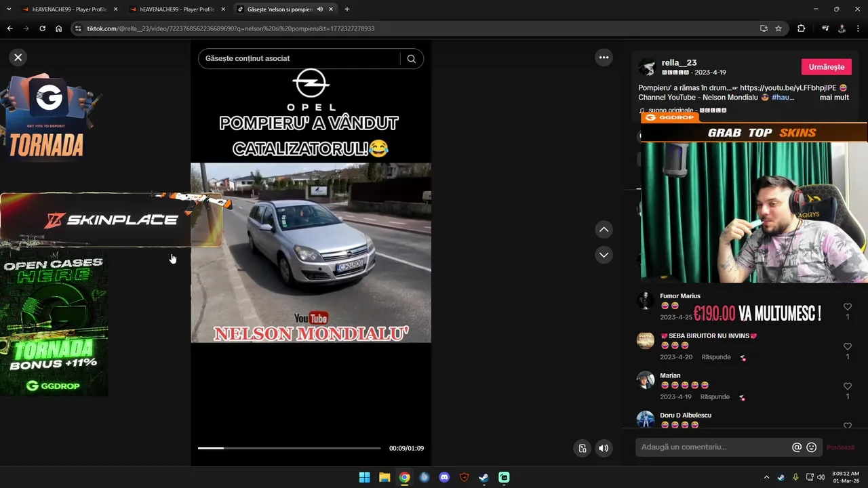Click Fumor Marius commenter name
Screen dimensions: 868x488
point(680,296)
